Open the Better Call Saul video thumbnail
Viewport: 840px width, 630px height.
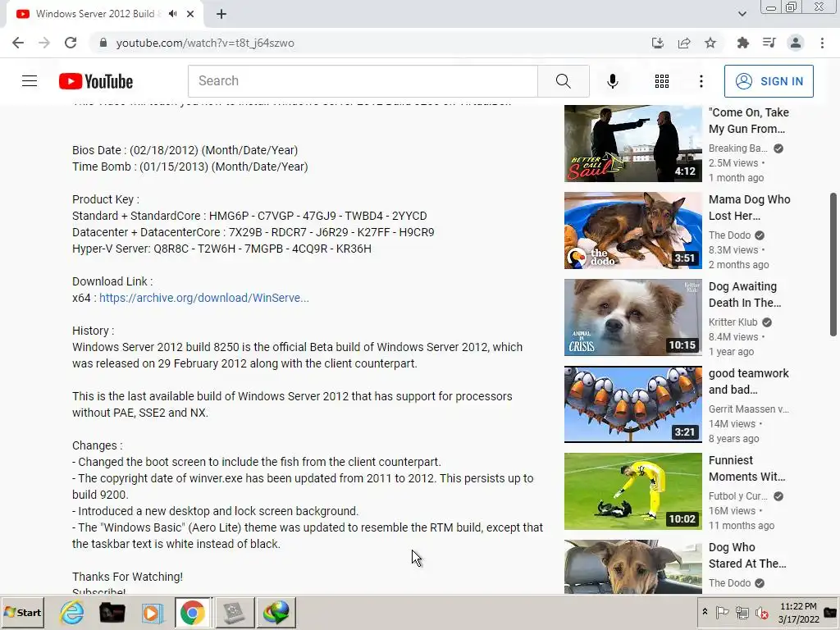[x=632, y=144]
